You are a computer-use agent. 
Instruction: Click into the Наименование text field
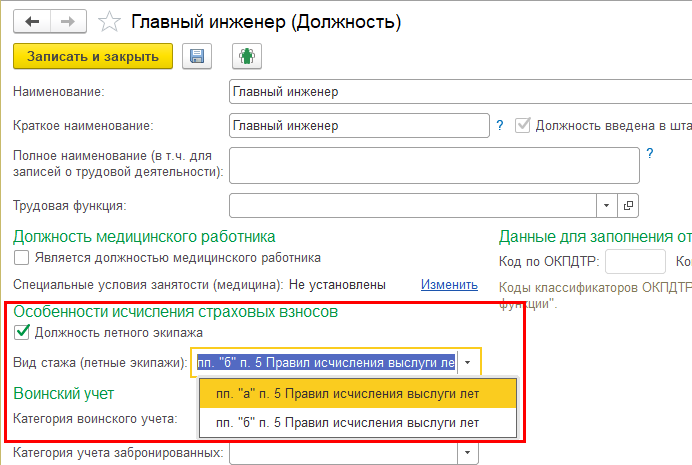click(x=435, y=92)
